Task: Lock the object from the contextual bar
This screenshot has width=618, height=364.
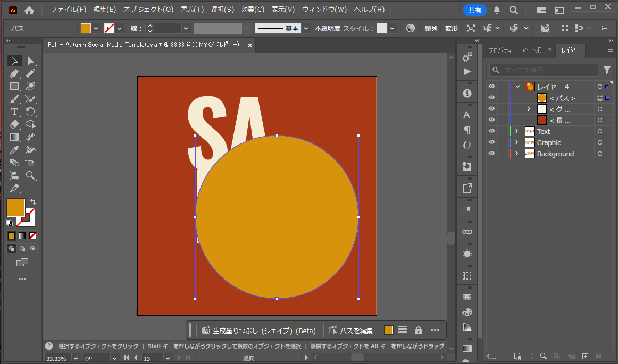Action: point(419,330)
